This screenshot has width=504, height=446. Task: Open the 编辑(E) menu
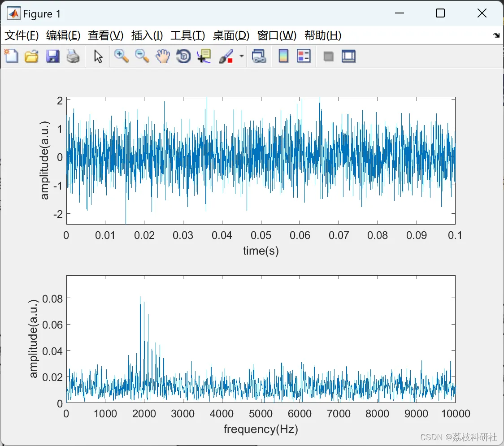[63, 35]
